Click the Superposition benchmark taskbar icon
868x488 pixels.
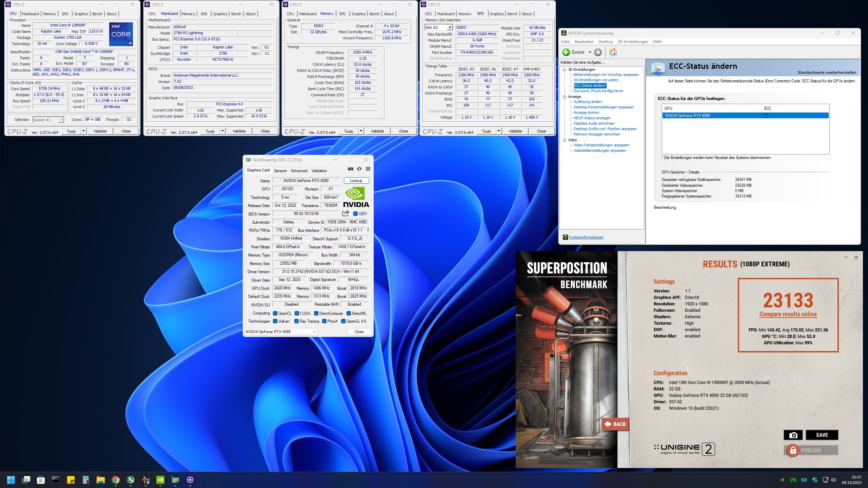[145, 480]
